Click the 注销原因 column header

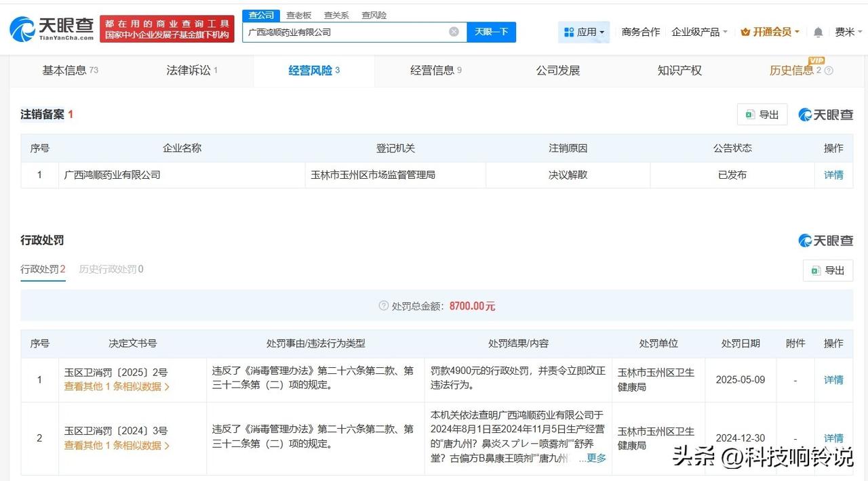pos(568,148)
